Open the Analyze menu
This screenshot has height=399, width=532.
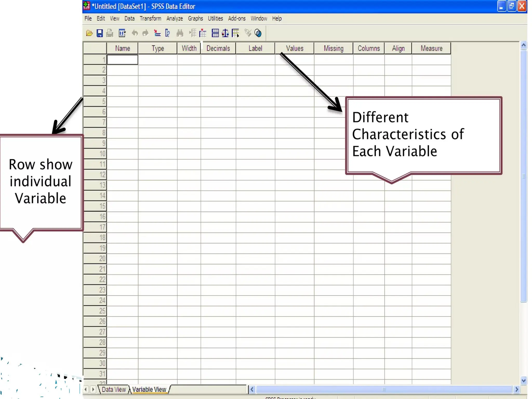[175, 18]
